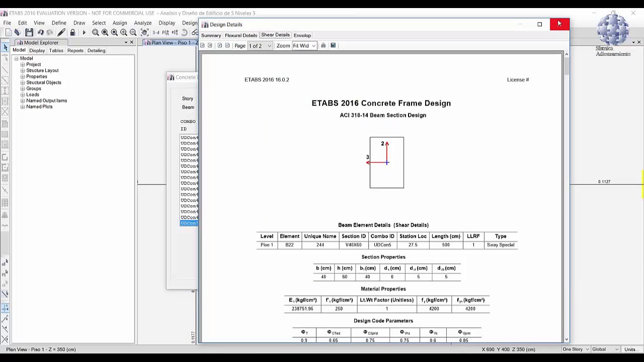This screenshot has height=362, width=644.
Task: Click the Lock model padlock icon
Action: [72, 33]
